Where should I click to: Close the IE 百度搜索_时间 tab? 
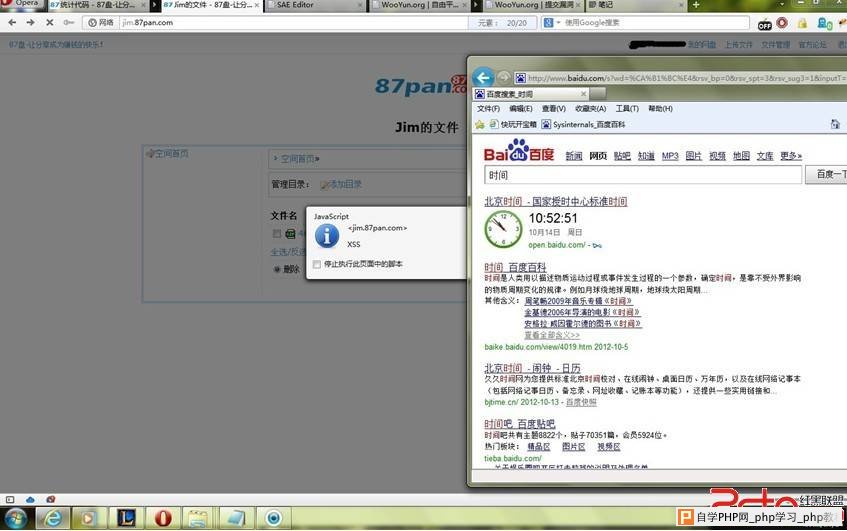click(583, 94)
